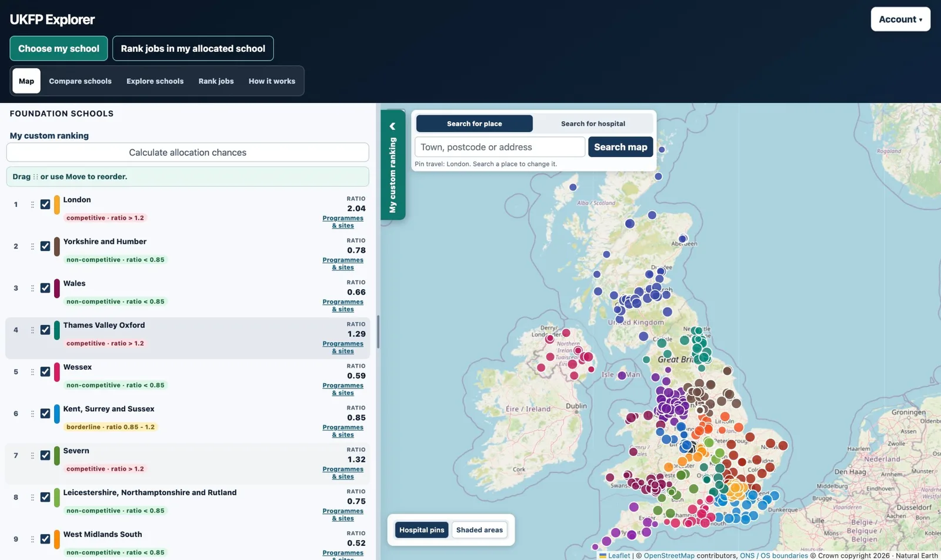Deselect the Kent, Surrey and Sussex checkbox
The image size is (941, 560).
[x=45, y=414]
